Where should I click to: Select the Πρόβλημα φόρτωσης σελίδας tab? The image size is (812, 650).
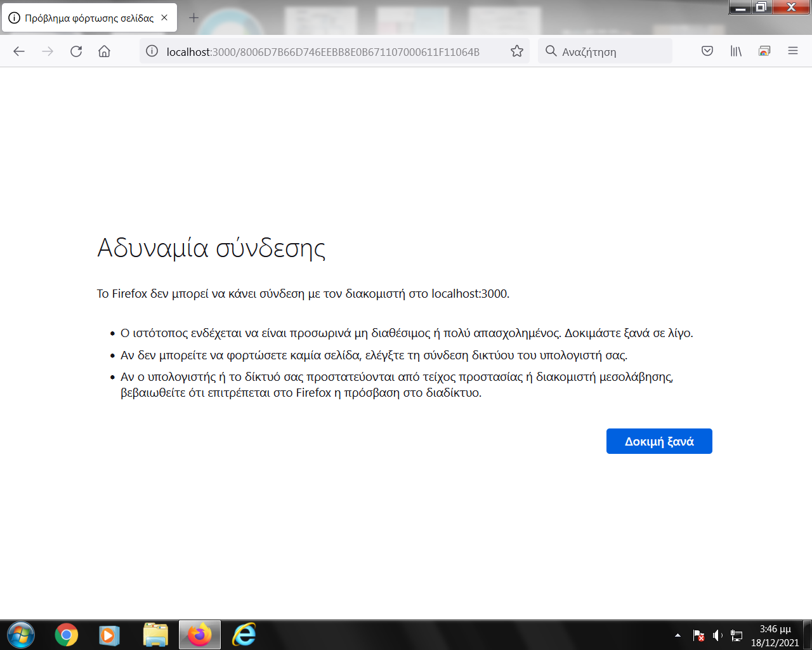(89, 18)
